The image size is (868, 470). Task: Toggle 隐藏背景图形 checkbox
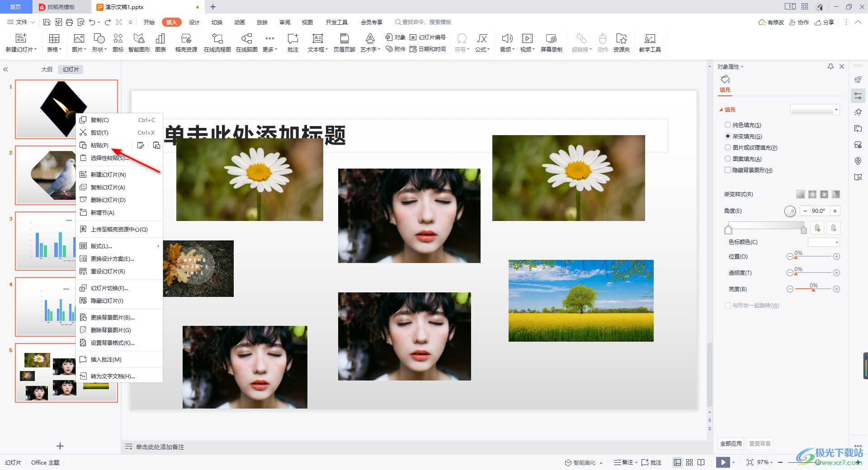pyautogui.click(x=728, y=170)
